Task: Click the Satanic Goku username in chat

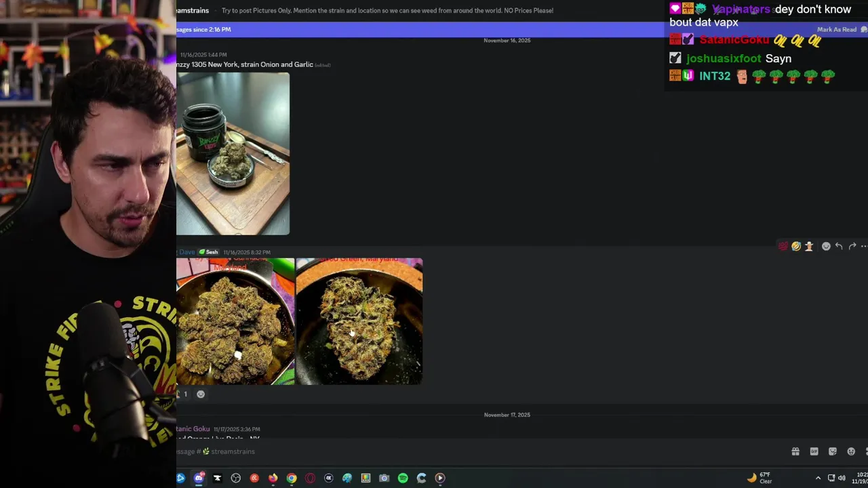Action: pos(193,429)
